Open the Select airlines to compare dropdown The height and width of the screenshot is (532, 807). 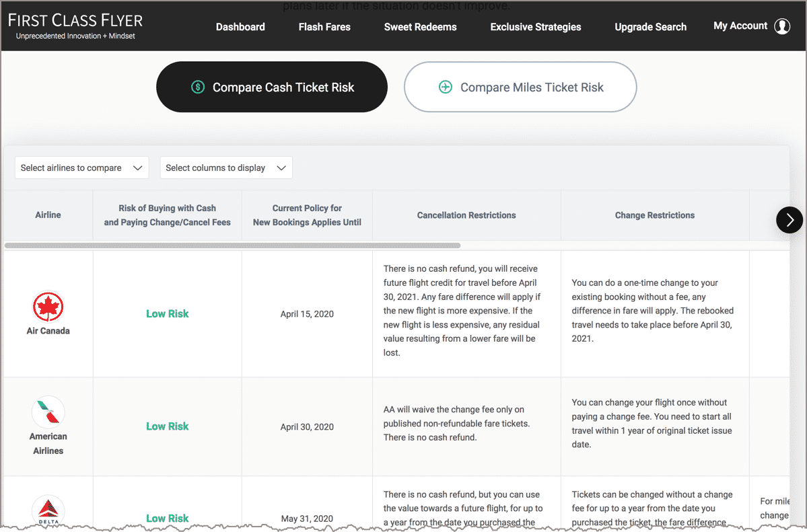(x=82, y=167)
